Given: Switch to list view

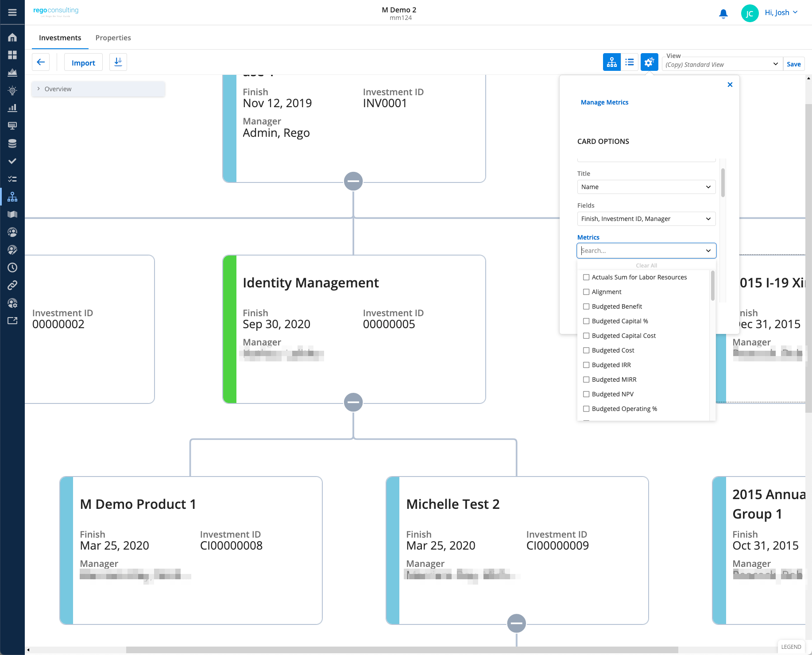Looking at the screenshot, I should tap(630, 62).
